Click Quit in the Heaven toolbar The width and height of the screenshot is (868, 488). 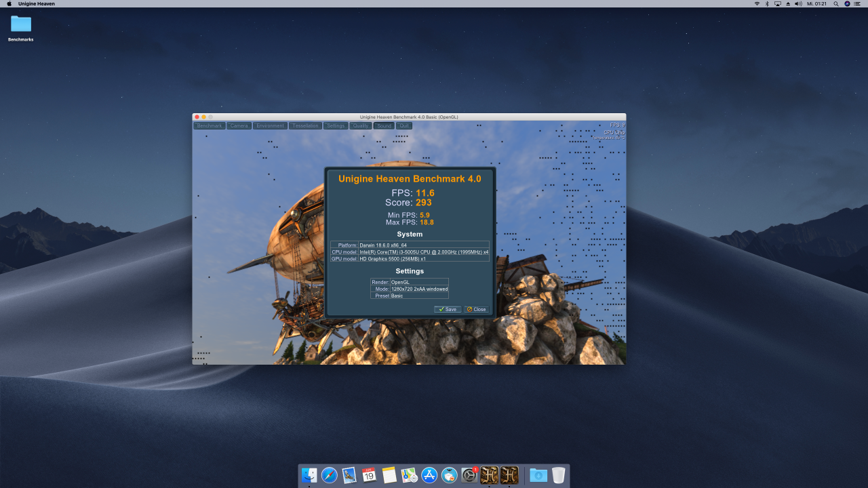point(404,126)
